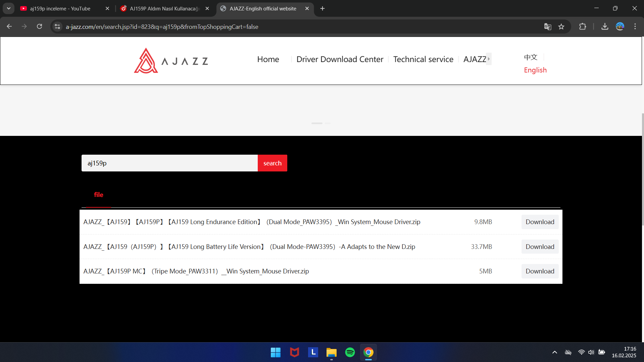Download the AJ159P MC 5MB driver
The image size is (644, 362).
click(540, 271)
